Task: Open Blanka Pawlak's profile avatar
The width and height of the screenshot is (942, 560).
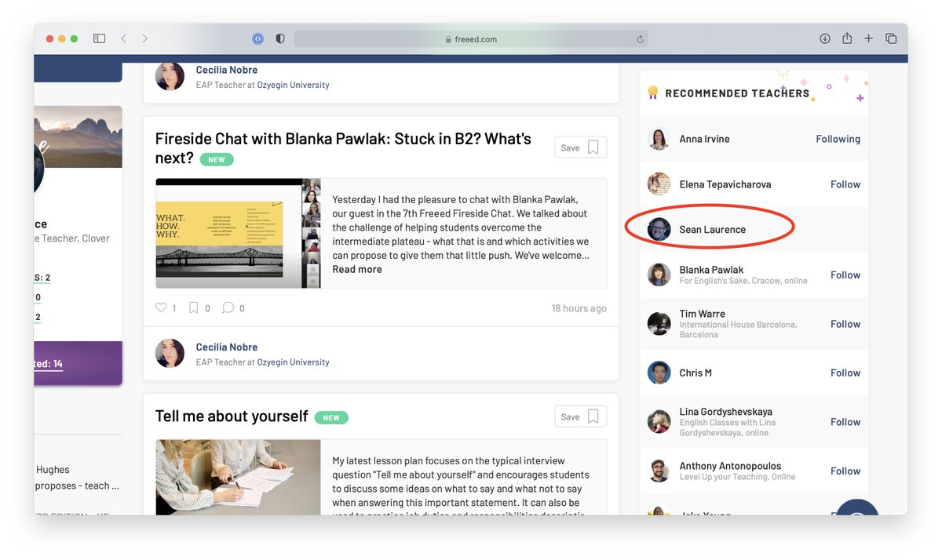Action: (659, 275)
